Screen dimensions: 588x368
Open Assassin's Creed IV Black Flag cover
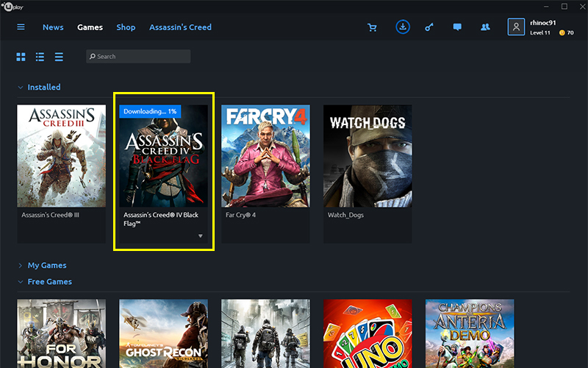click(163, 156)
